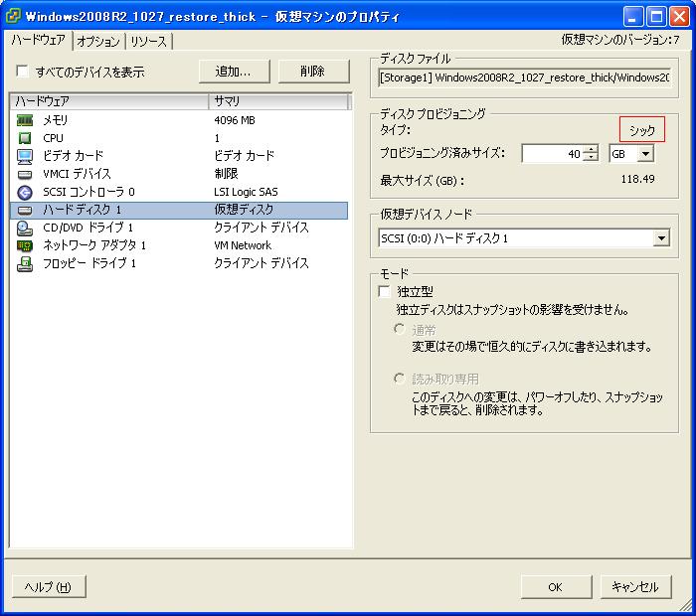Select the フロッピー ドライブ 1 row label
This screenshot has width=696, height=616.
click(89, 263)
